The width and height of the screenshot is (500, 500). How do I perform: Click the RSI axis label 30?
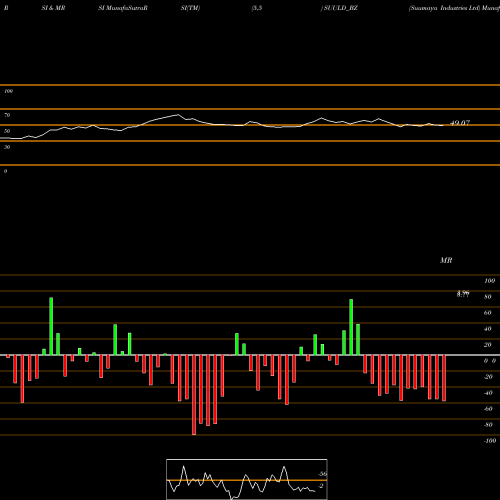coord(7,147)
